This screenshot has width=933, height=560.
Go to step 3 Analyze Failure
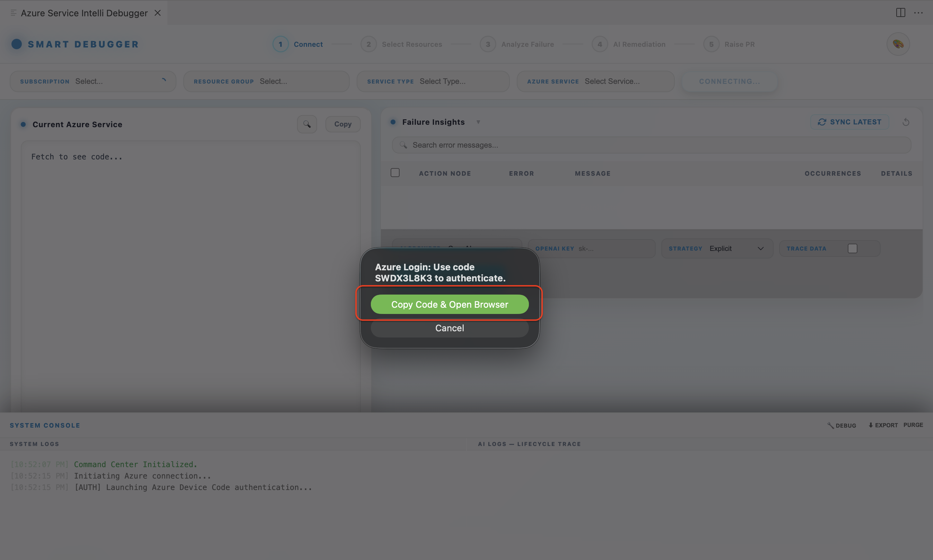[x=517, y=44]
